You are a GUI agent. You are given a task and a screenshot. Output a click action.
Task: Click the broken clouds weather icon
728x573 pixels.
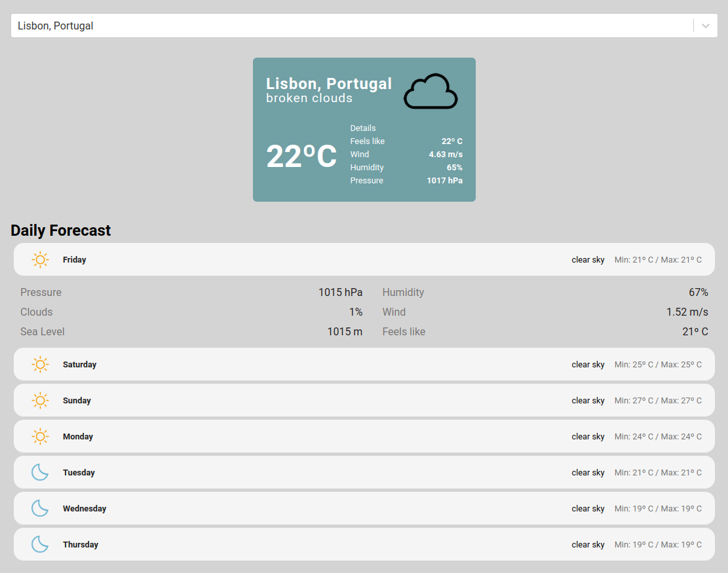pos(431,91)
